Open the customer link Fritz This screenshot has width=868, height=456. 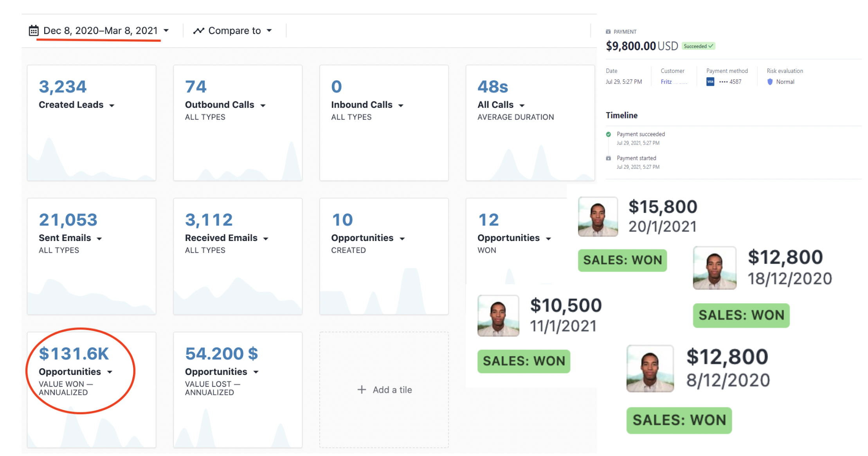(x=666, y=81)
